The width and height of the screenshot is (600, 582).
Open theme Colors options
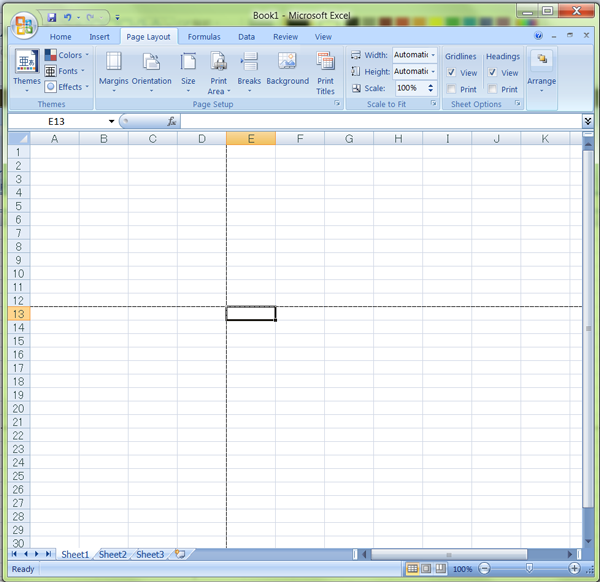tap(67, 55)
